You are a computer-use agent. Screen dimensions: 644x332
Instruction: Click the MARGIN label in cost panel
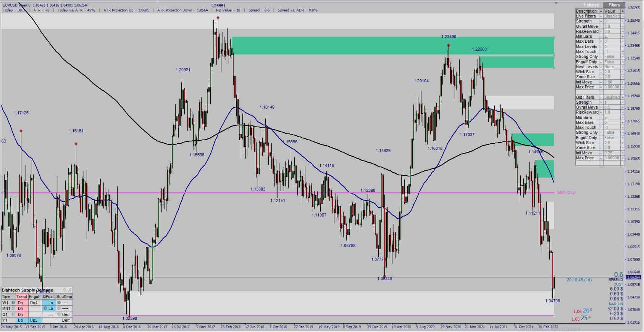click(x=616, y=304)
